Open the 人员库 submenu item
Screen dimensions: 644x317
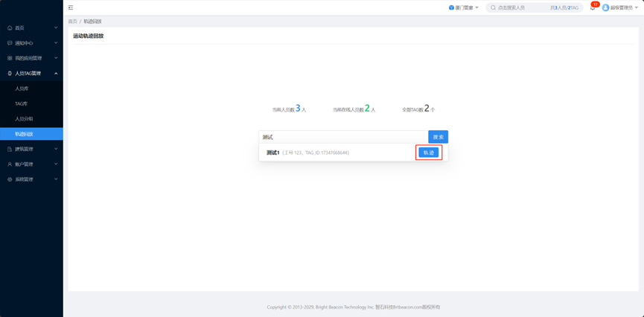point(22,89)
